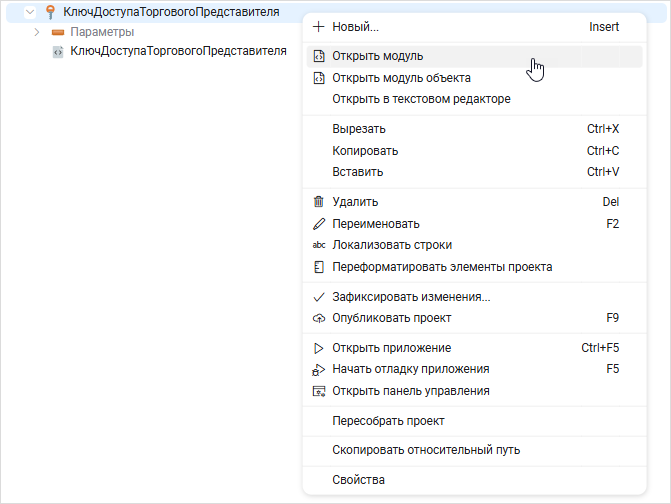Click the trash icon beside Удалить
This screenshot has width=671, height=504.
(318, 202)
